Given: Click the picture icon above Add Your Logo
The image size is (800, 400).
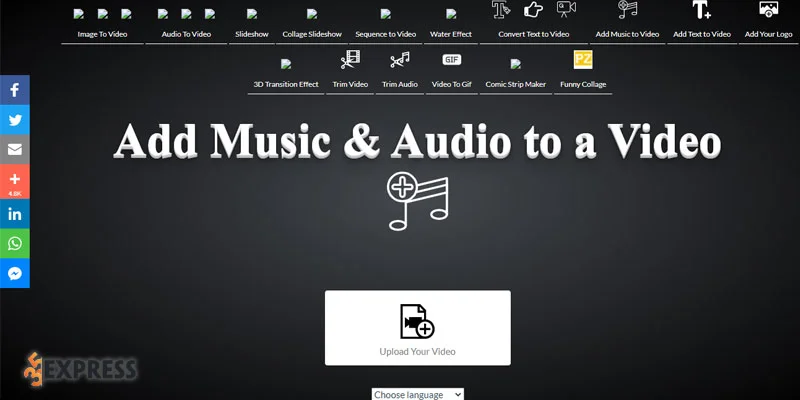Looking at the screenshot, I should 768,9.
